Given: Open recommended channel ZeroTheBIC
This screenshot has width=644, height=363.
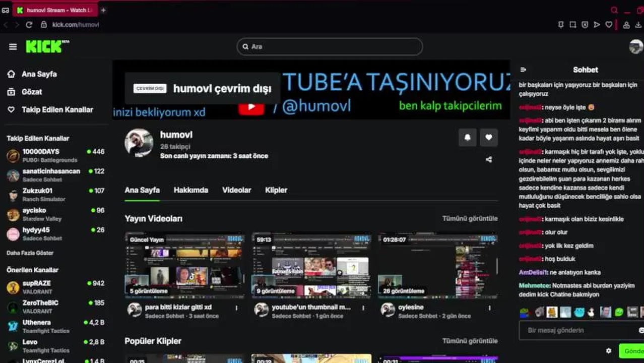Looking at the screenshot, I should tap(55, 307).
